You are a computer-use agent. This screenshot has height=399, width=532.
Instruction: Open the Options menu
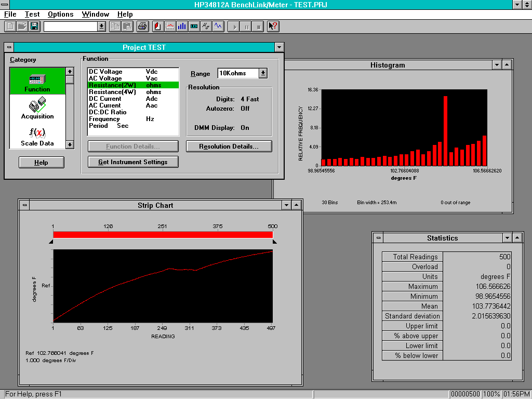coord(60,14)
